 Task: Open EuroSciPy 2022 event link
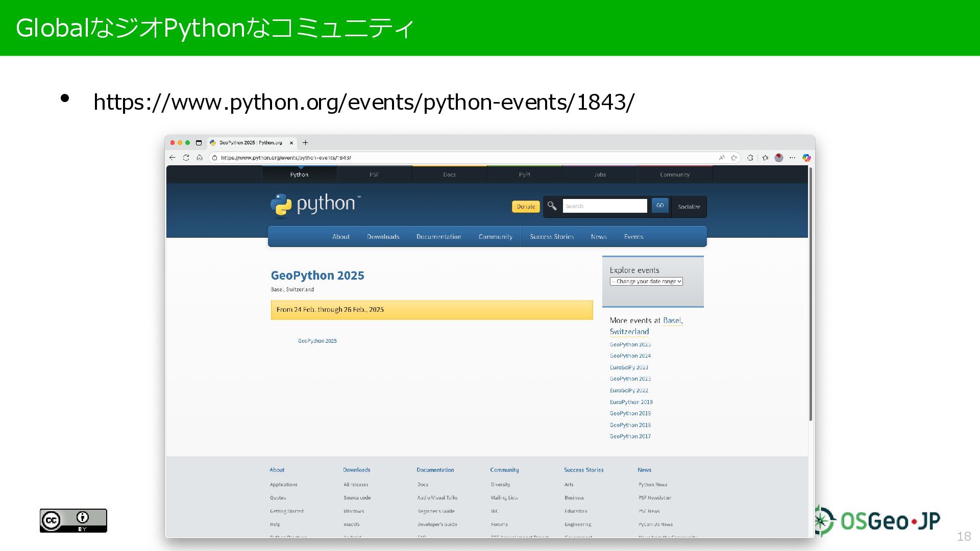(x=629, y=390)
